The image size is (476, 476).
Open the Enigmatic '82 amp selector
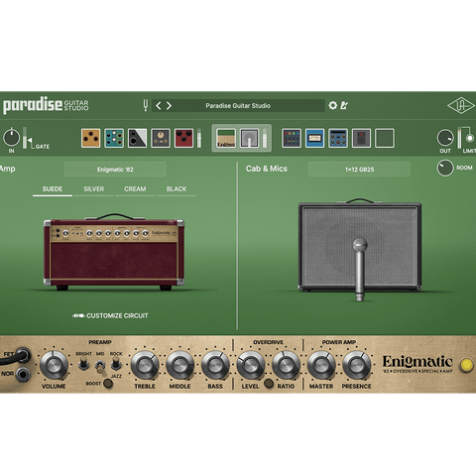pyautogui.click(x=115, y=170)
